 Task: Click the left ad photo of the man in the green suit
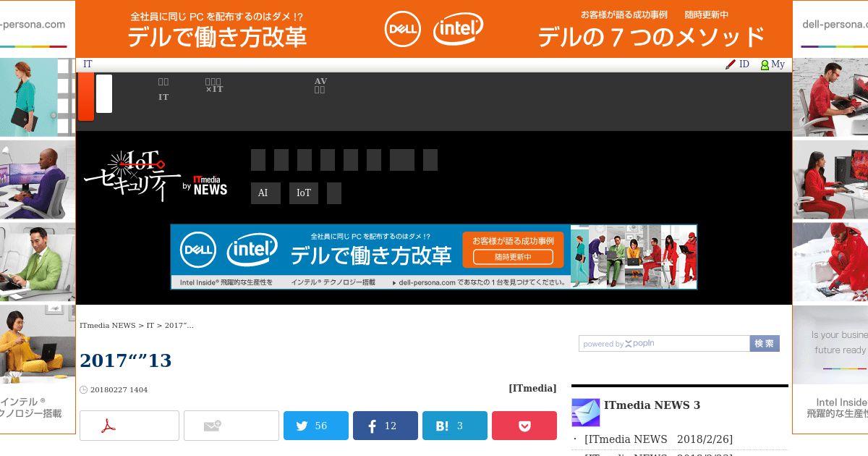(x=38, y=263)
